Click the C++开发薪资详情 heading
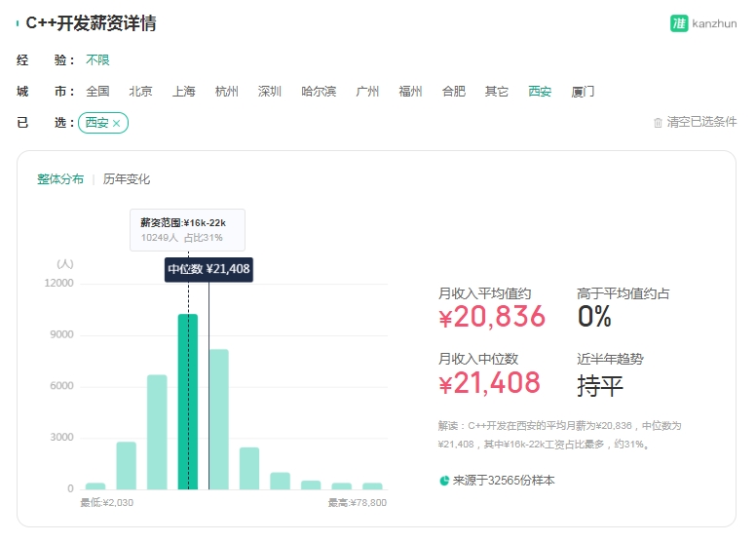 [x=91, y=23]
